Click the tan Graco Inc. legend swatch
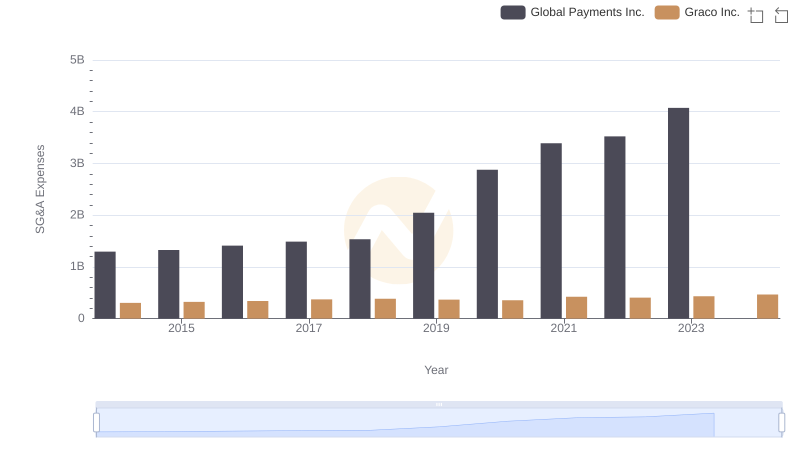The height and width of the screenshot is (461, 800). click(667, 13)
